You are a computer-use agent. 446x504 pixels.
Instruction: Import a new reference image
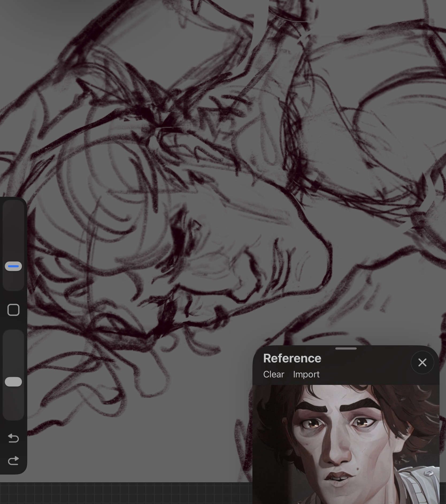point(306,374)
